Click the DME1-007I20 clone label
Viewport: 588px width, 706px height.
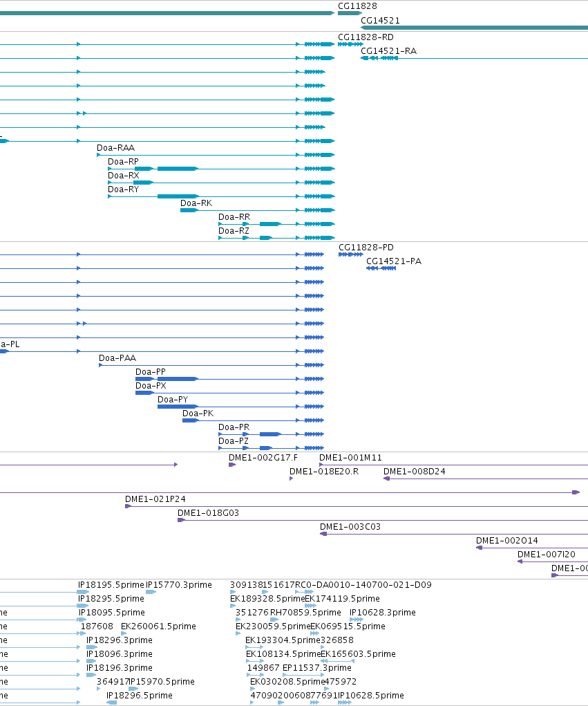tap(546, 555)
